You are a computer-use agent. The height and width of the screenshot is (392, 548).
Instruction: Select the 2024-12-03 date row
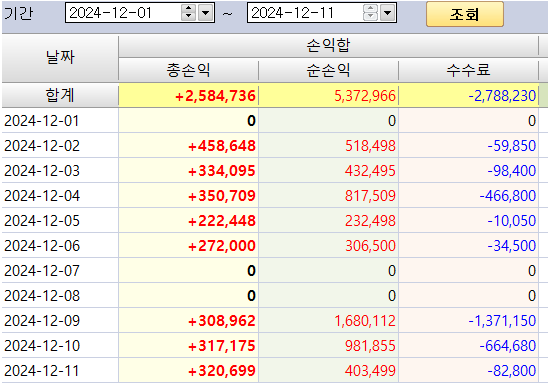pos(60,170)
